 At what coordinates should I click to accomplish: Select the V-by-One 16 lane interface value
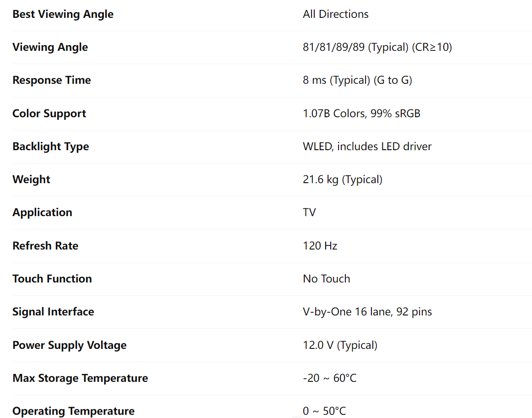pyautogui.click(x=367, y=312)
